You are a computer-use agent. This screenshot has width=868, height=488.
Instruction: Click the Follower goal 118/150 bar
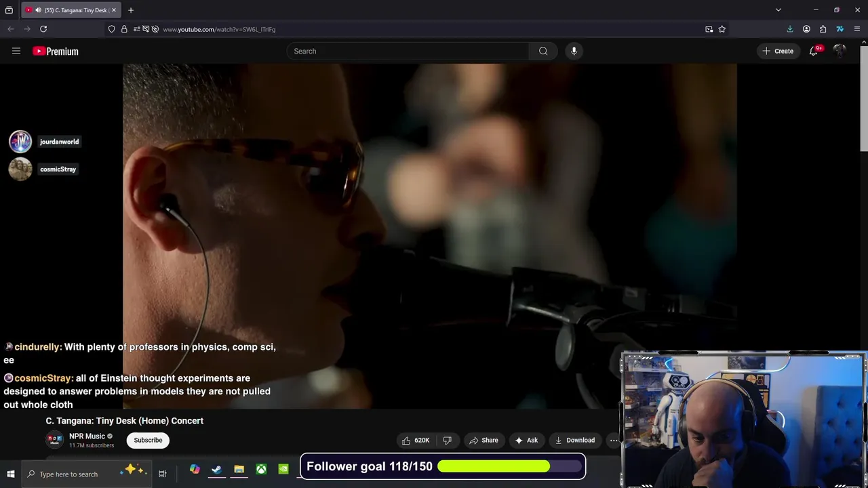coord(443,466)
